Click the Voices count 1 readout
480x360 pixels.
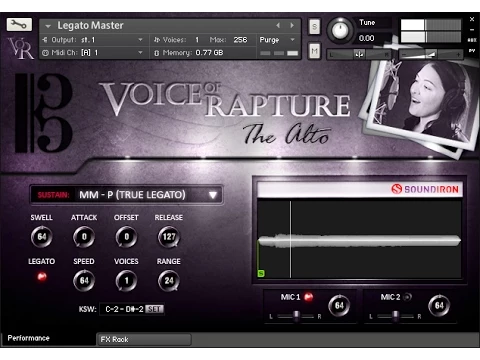197,40
